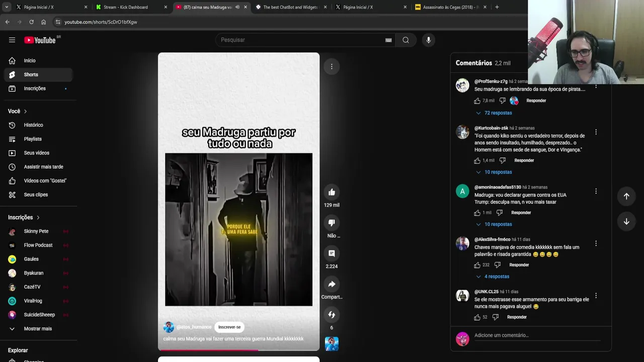
Task: Like the @Kurtcobain-z6k comment
Action: 477,160
